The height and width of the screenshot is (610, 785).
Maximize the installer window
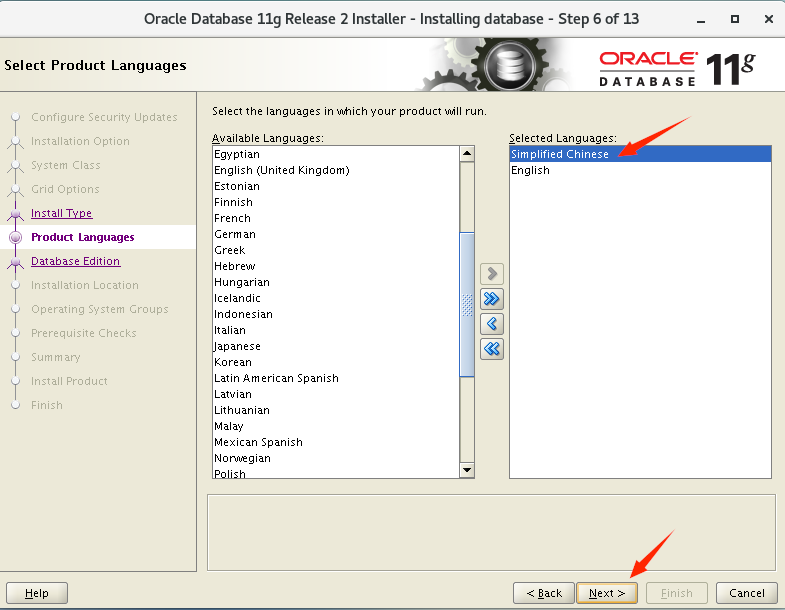pos(734,19)
